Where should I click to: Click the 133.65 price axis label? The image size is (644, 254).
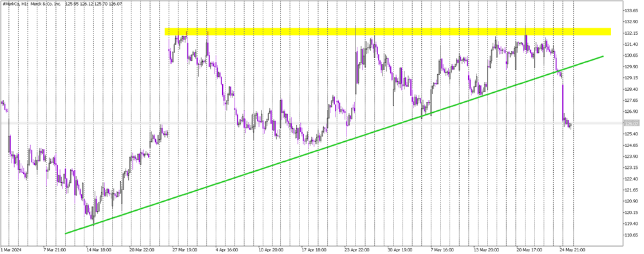tap(630, 10)
